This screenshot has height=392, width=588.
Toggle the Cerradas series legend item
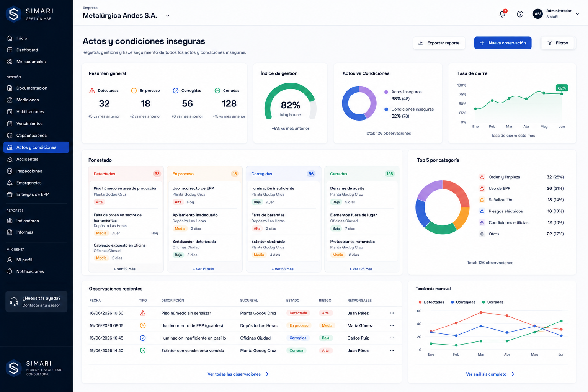pos(493,302)
